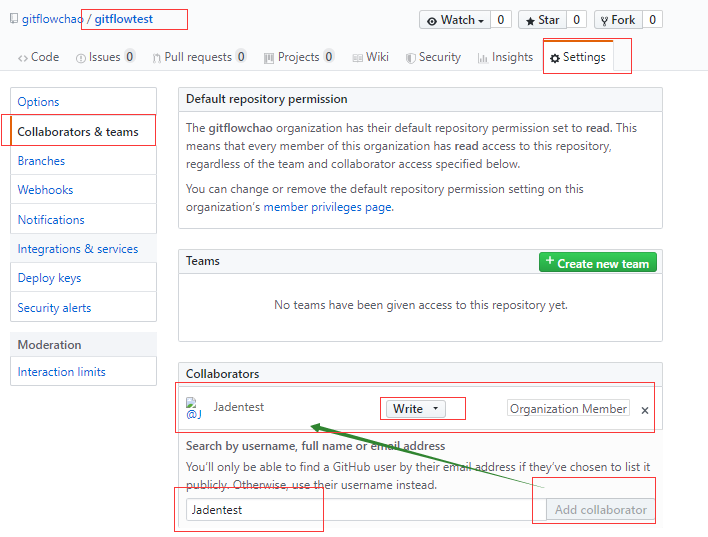The width and height of the screenshot is (708, 537).
Task: Click the Security shield icon
Action: [410, 58]
